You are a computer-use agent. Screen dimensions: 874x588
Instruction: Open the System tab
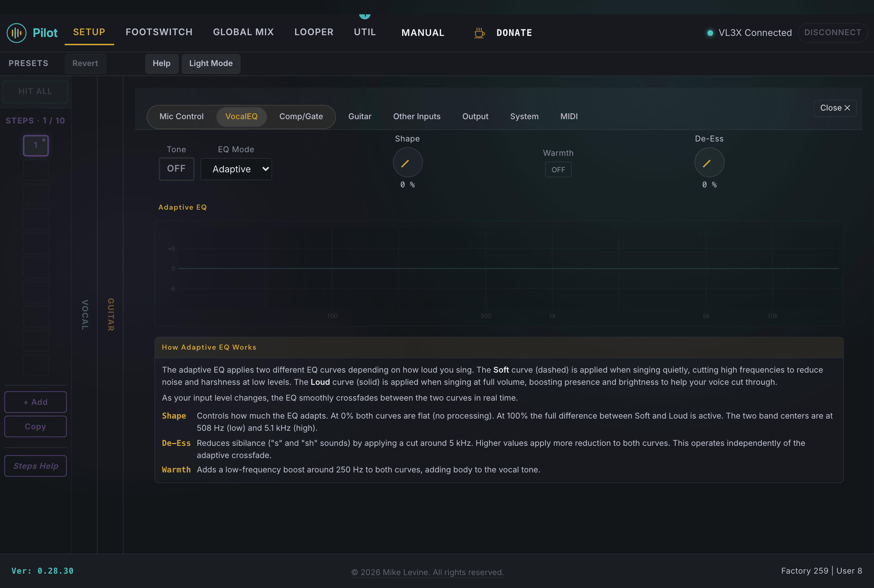point(524,117)
